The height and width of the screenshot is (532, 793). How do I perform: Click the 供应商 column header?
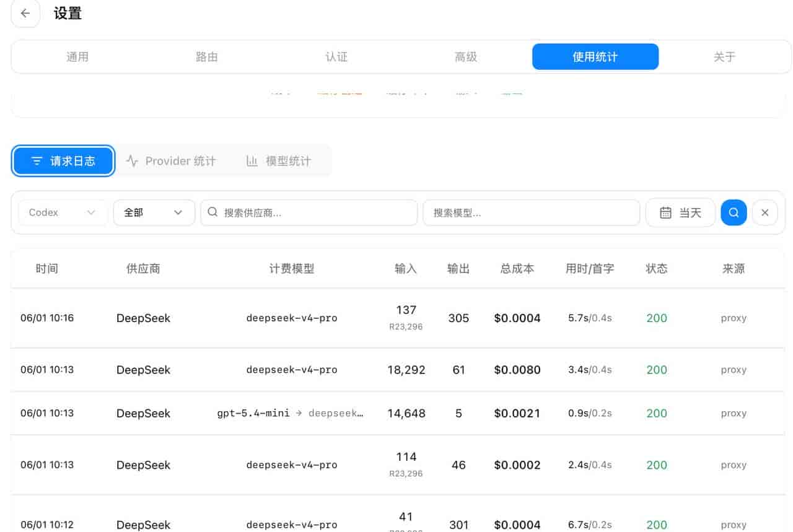[143, 269]
